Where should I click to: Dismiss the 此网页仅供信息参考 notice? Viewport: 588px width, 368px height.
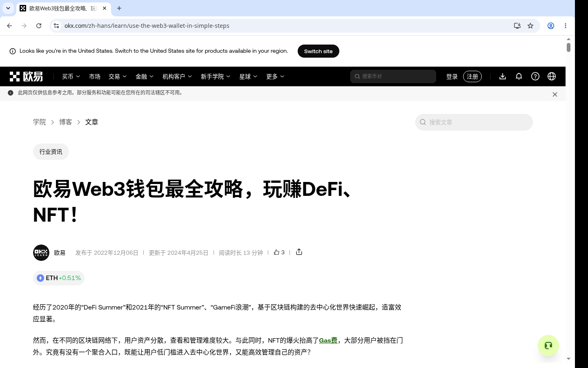click(x=555, y=94)
